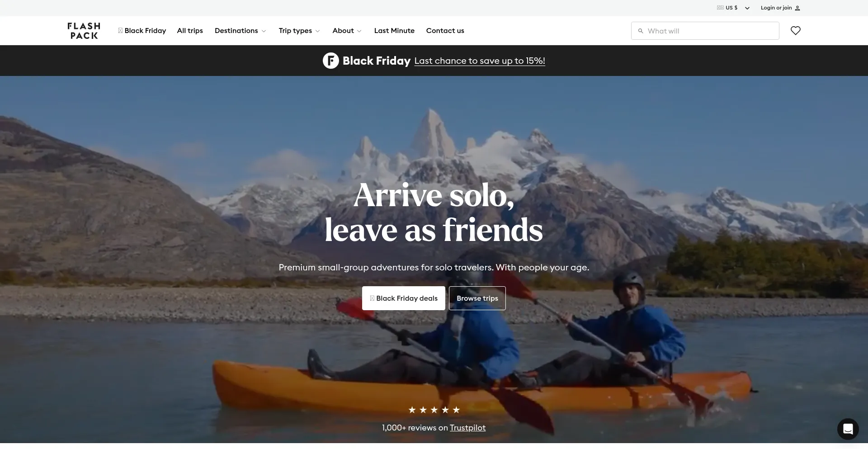Image resolution: width=868 pixels, height=449 pixels.
Task: Open the Contact us page
Action: [x=445, y=31]
